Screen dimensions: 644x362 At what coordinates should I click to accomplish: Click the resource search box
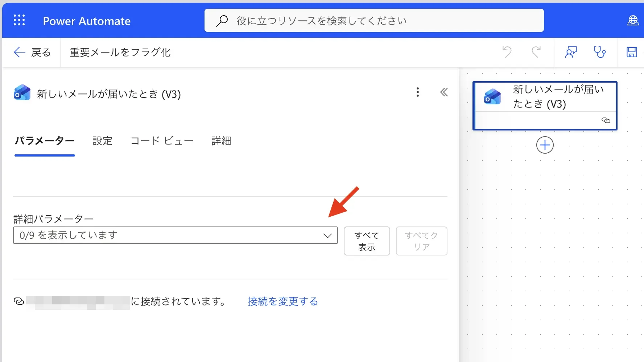click(374, 21)
